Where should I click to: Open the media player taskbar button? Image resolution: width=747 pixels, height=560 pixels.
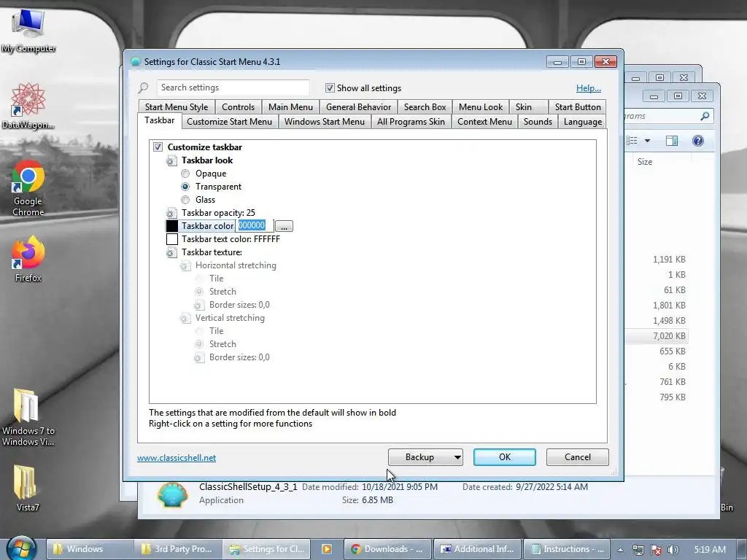pos(327,549)
